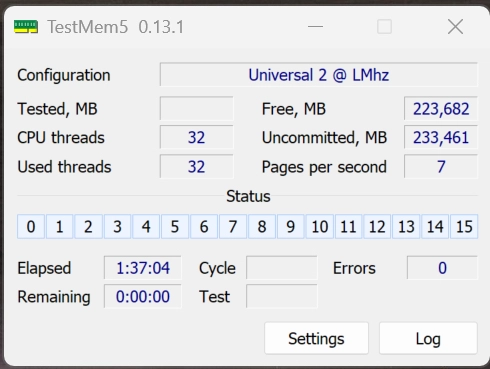The height and width of the screenshot is (369, 490).
Task: Click the Used threads value 32
Action: pyautogui.click(x=197, y=166)
